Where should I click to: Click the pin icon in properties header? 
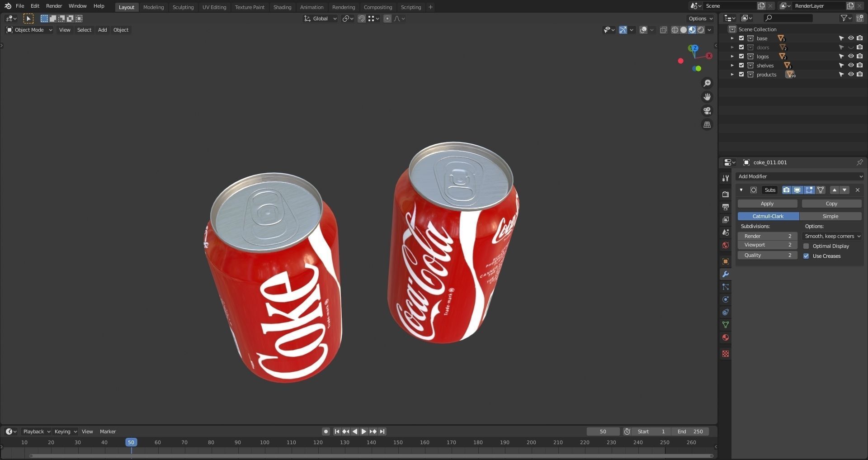point(859,162)
